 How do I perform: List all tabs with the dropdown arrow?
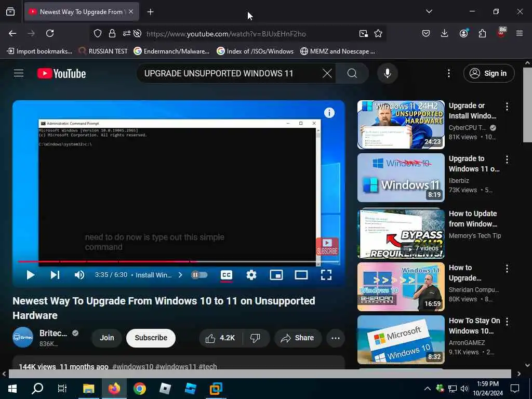(429, 11)
